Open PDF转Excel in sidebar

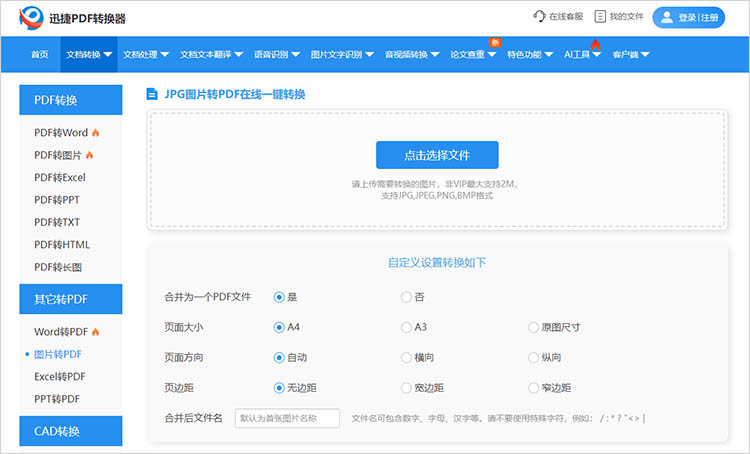[x=60, y=177]
